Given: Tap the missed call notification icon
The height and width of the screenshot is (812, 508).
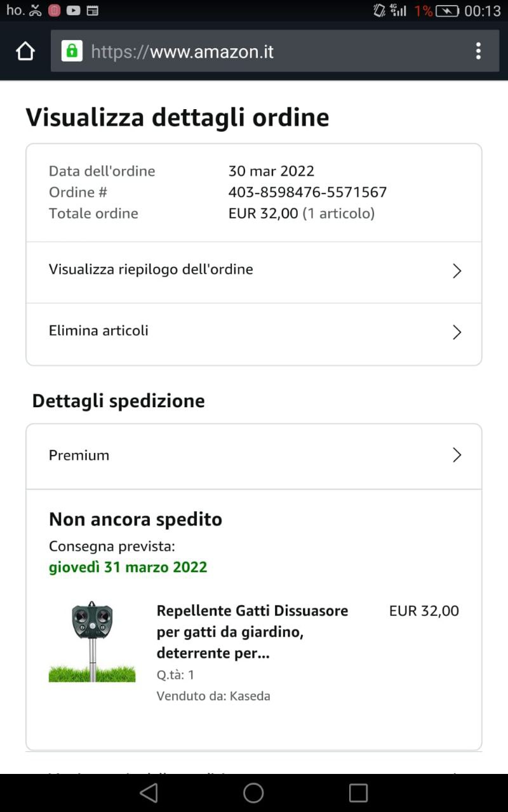Looking at the screenshot, I should (x=36, y=10).
